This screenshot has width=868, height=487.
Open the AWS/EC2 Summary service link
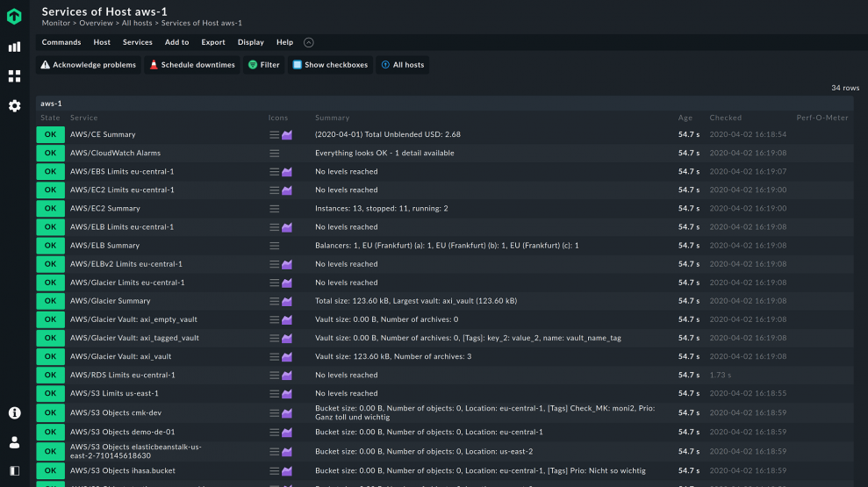click(105, 209)
